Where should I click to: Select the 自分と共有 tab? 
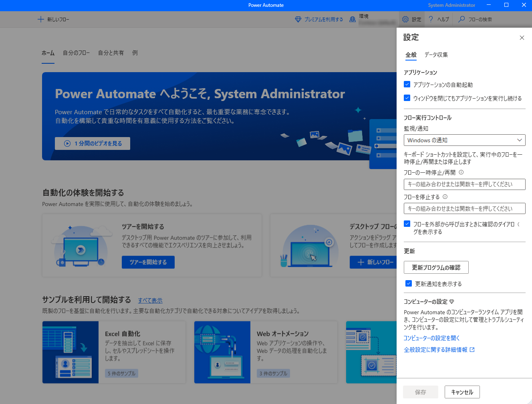[111, 53]
